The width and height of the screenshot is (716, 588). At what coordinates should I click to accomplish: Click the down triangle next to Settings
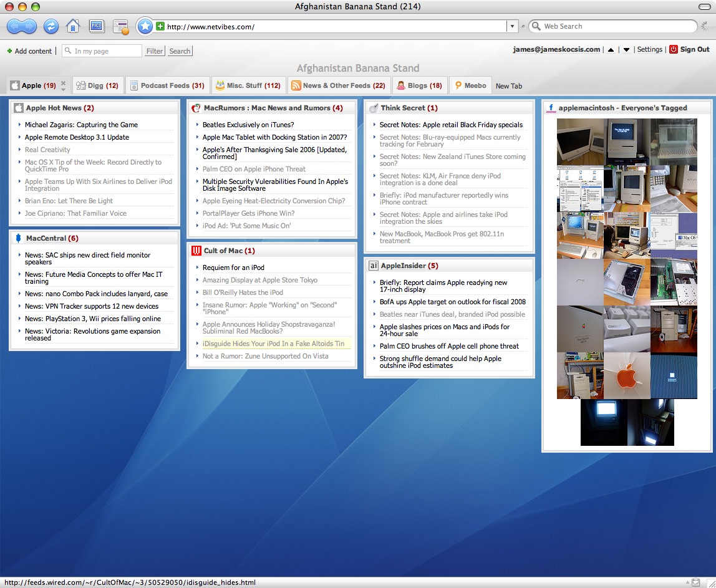[626, 50]
